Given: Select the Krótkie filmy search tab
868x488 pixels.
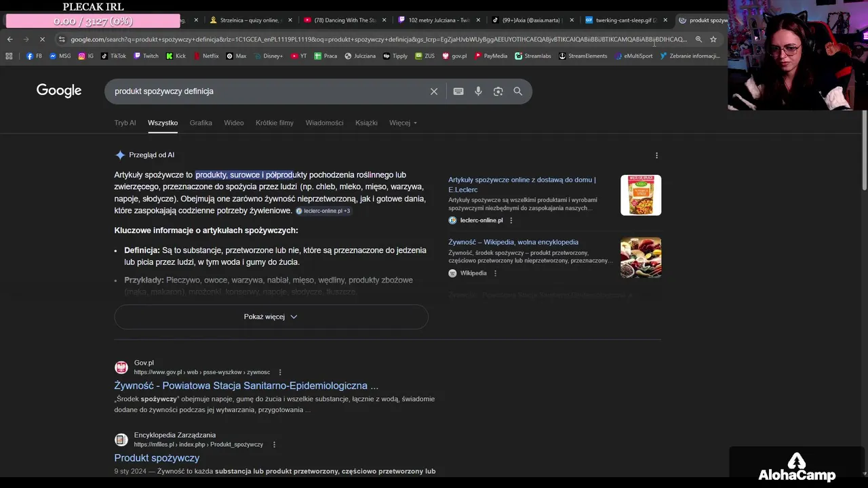Looking at the screenshot, I should pyautogui.click(x=275, y=123).
